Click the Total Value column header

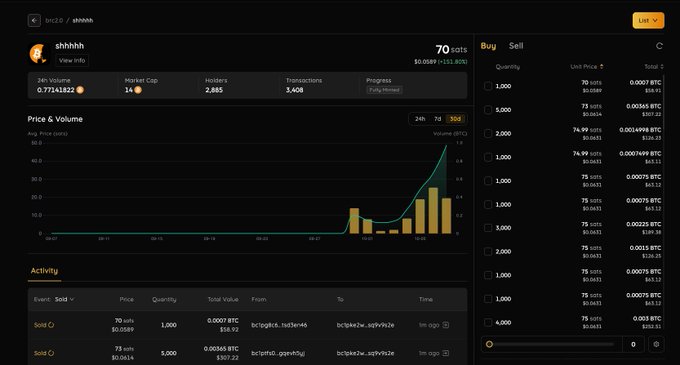coord(223,299)
